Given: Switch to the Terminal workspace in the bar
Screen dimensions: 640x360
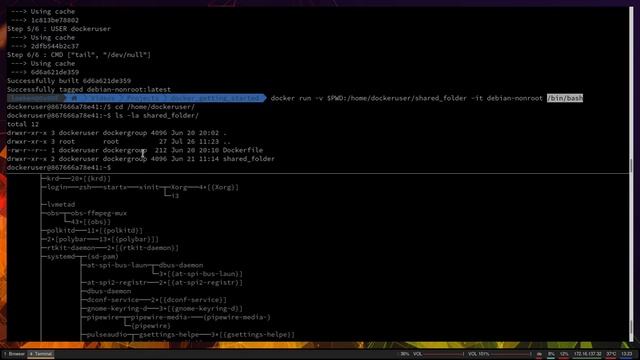Looking at the screenshot, I should coord(41,354).
